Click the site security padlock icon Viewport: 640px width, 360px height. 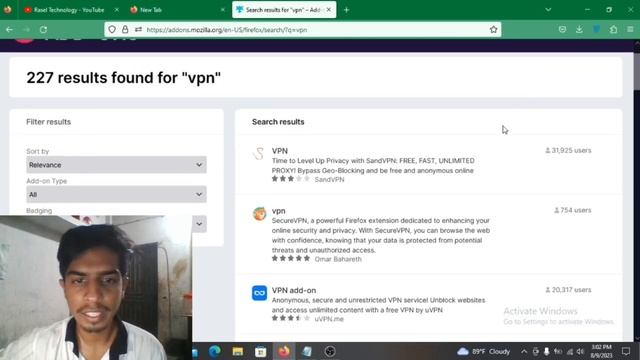click(x=125, y=29)
